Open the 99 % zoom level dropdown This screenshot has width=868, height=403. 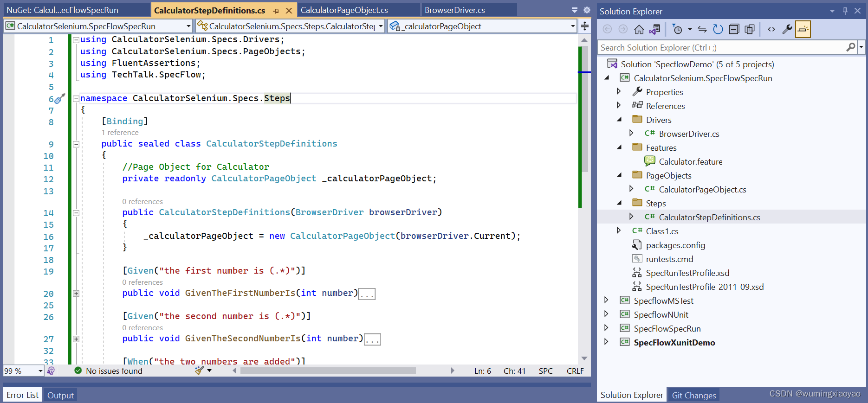23,371
